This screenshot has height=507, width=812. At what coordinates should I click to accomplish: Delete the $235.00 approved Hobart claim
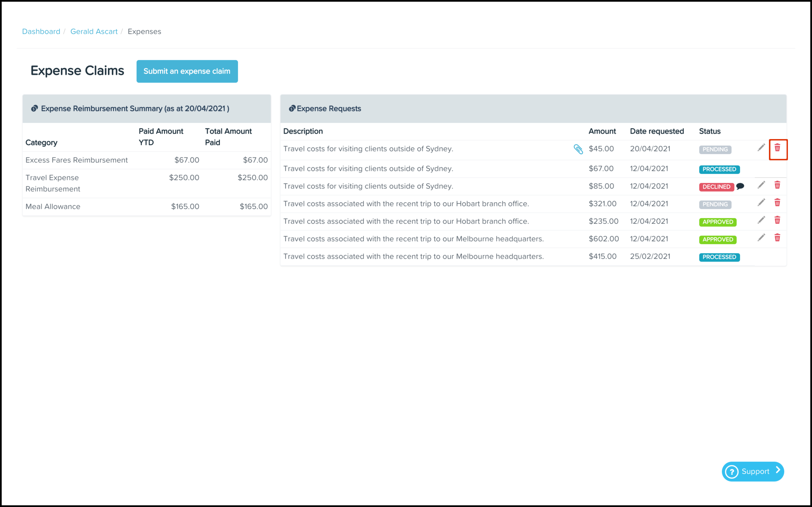tap(777, 220)
